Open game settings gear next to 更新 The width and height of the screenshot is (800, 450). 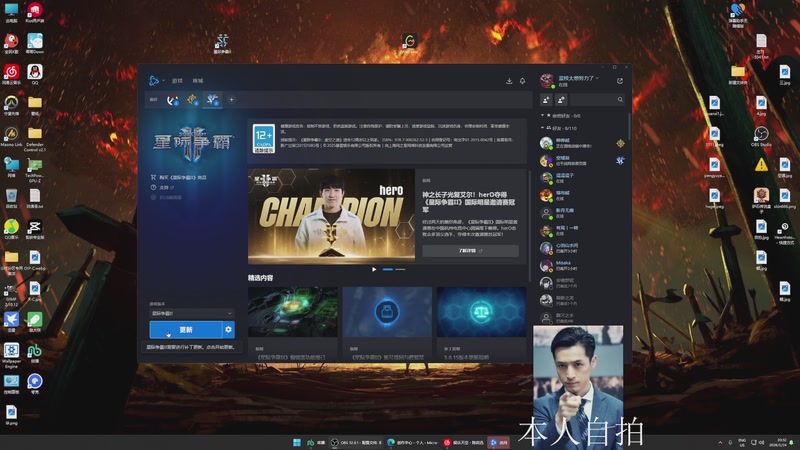pyautogui.click(x=229, y=330)
